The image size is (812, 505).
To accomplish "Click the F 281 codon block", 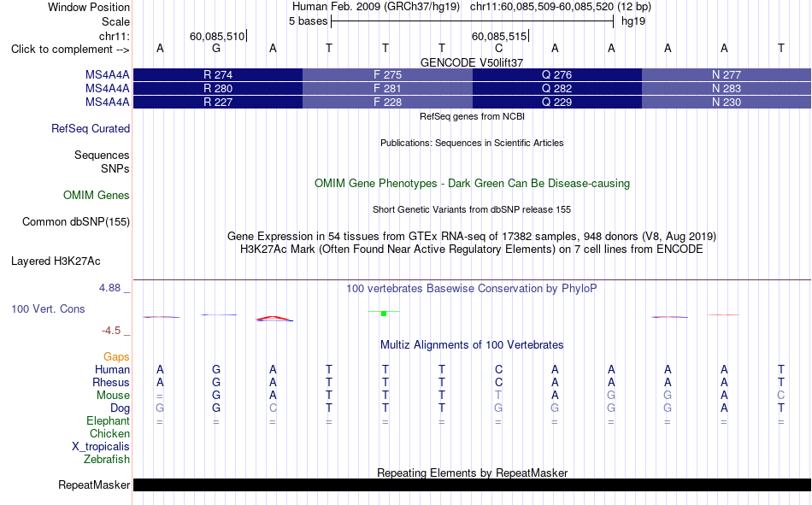I will point(387,89).
